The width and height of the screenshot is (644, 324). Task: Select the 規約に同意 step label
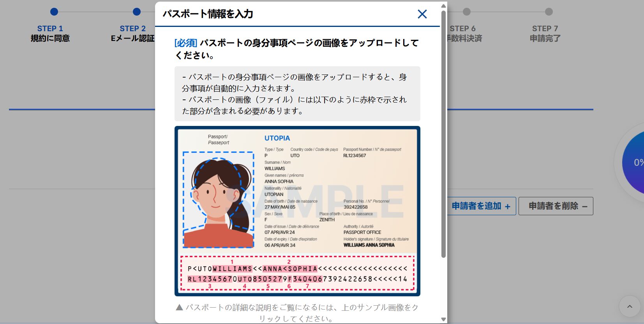50,38
